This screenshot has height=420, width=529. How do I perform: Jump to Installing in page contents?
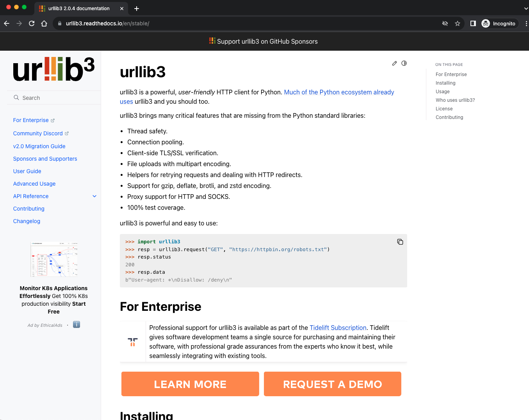[x=445, y=83]
